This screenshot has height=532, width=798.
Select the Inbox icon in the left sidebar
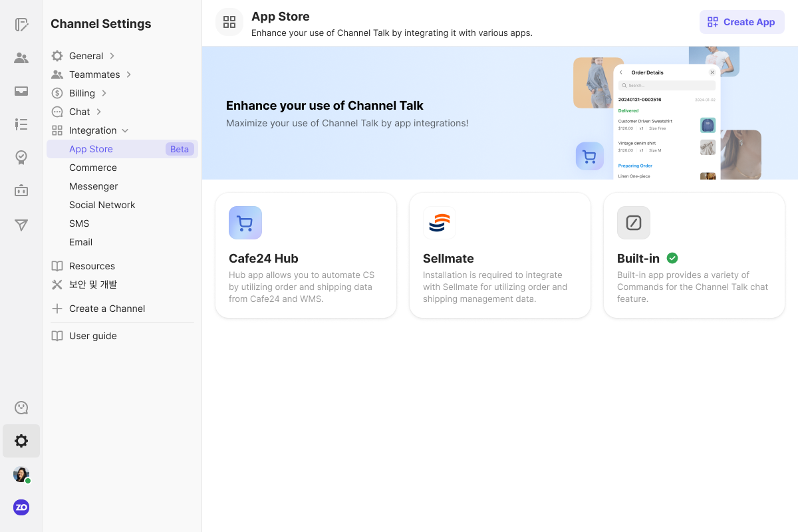21,91
